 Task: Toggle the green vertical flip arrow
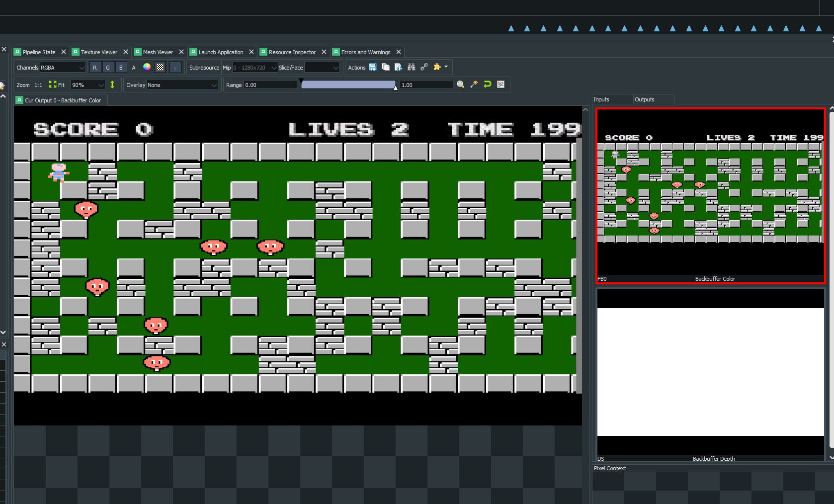pos(112,84)
